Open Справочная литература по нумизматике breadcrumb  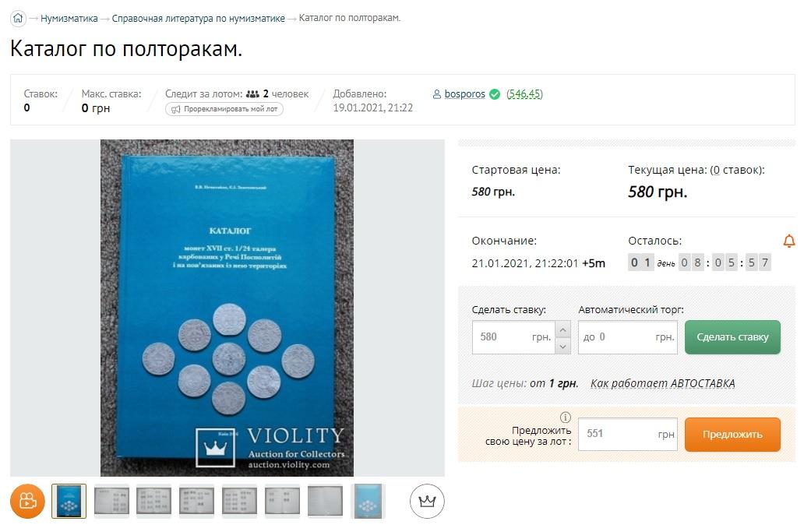[x=199, y=19]
